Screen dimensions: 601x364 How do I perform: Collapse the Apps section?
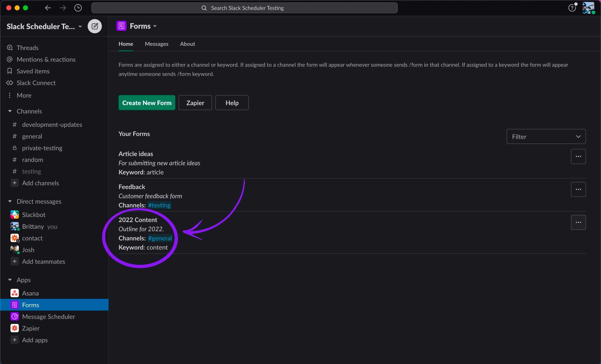(x=10, y=280)
